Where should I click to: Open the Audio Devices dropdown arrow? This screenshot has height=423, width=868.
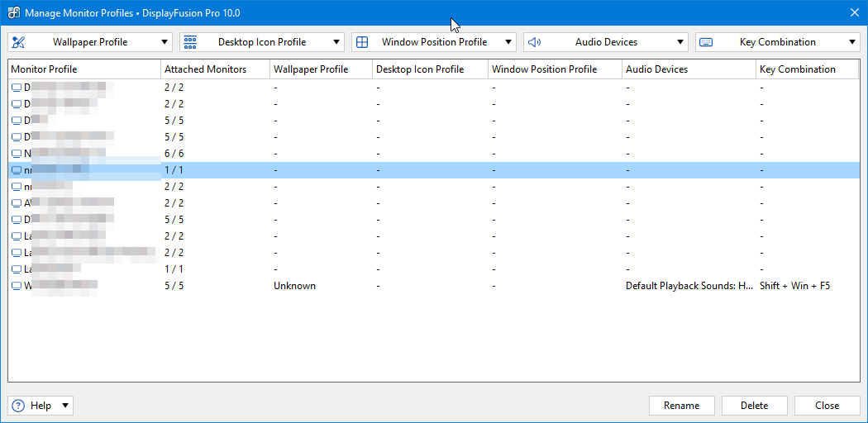[680, 42]
